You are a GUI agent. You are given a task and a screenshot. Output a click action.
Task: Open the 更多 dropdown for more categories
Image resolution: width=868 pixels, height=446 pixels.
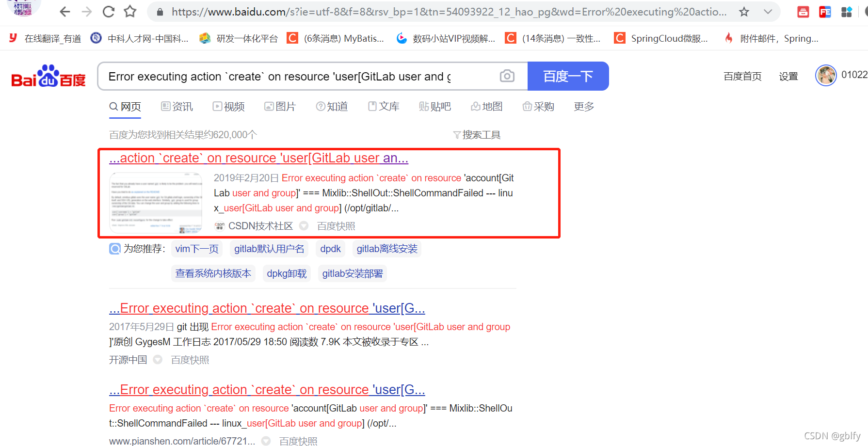point(583,106)
